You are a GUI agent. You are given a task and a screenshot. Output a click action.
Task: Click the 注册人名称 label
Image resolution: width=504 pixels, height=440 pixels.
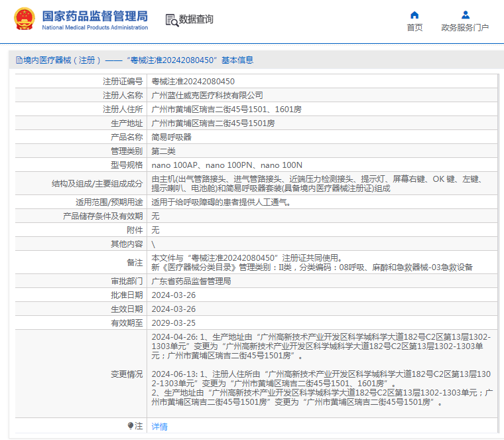123,95
